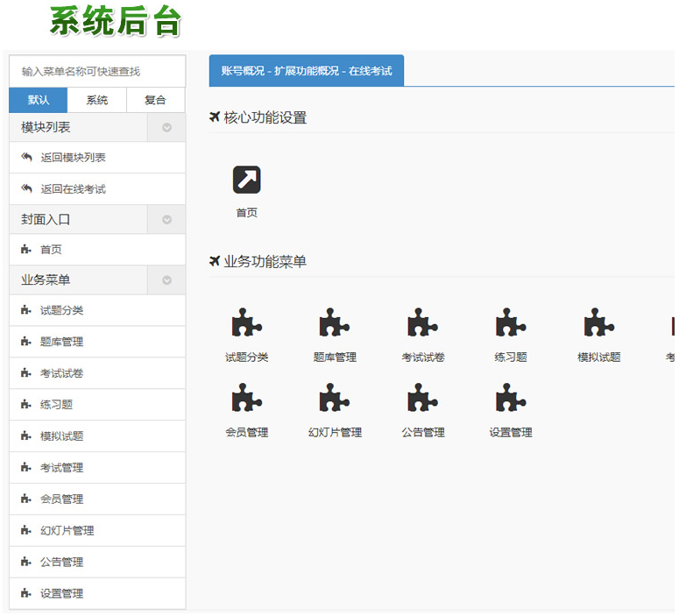The image size is (686, 616).
Task: Click the 首页 arrow icon in core settings
Action: click(246, 180)
